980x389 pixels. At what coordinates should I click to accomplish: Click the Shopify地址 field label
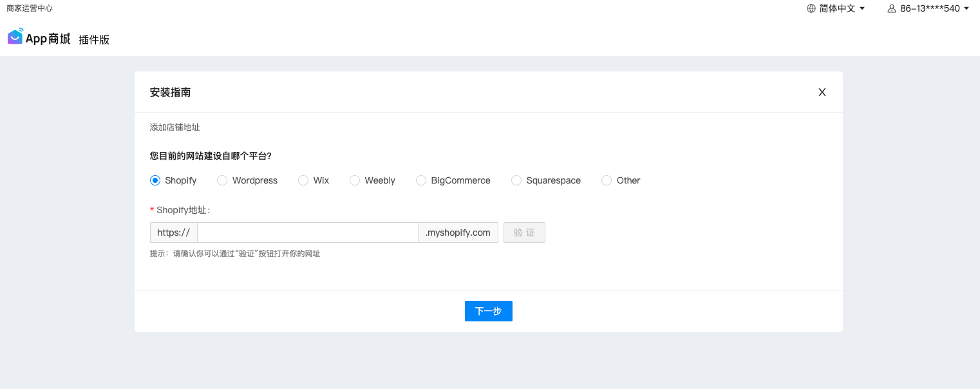click(184, 210)
